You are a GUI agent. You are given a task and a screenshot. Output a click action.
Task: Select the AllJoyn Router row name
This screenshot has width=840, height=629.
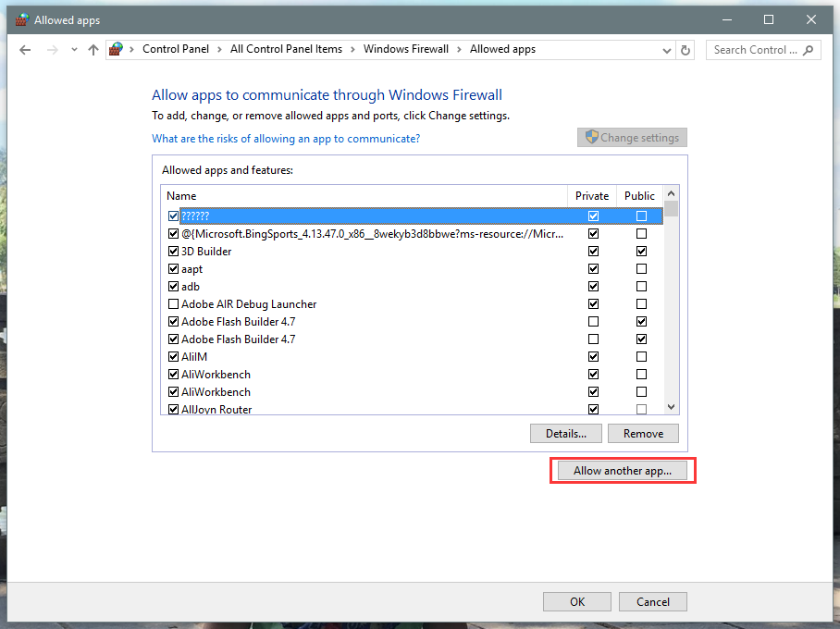[216, 410]
